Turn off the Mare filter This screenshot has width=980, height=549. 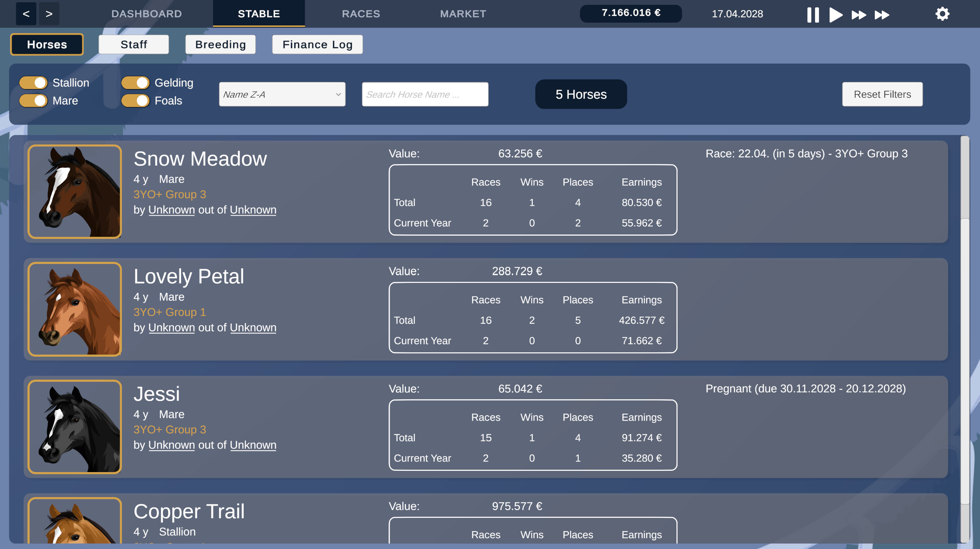click(33, 101)
